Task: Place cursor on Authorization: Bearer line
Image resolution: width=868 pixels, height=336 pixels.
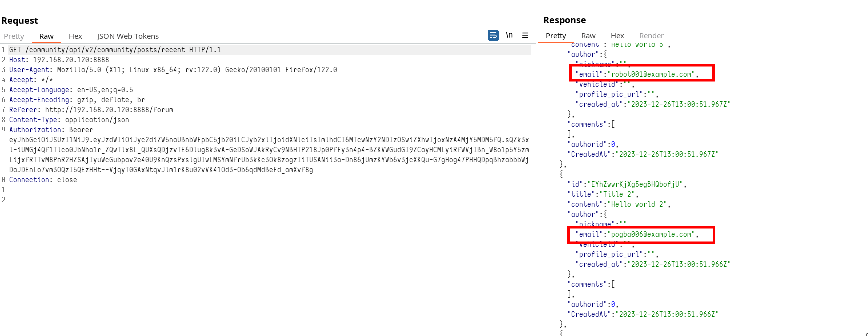Action: pos(51,130)
